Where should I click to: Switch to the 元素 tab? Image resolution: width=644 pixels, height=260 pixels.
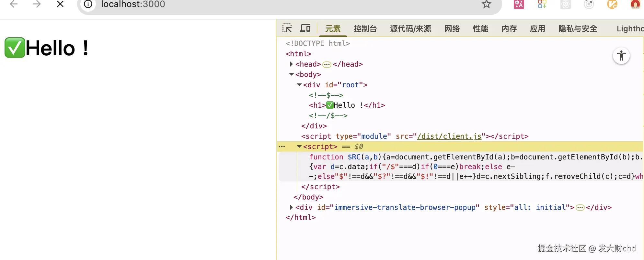point(333,29)
